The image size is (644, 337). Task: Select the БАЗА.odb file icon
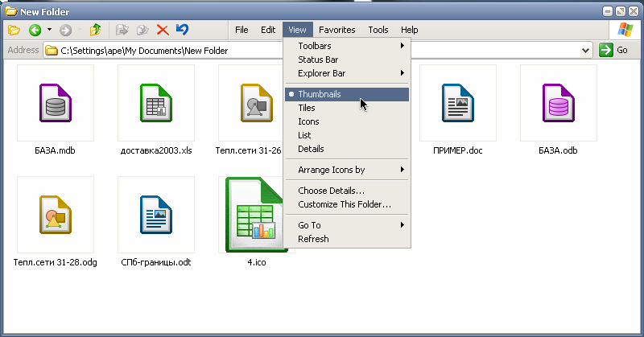coord(558,105)
